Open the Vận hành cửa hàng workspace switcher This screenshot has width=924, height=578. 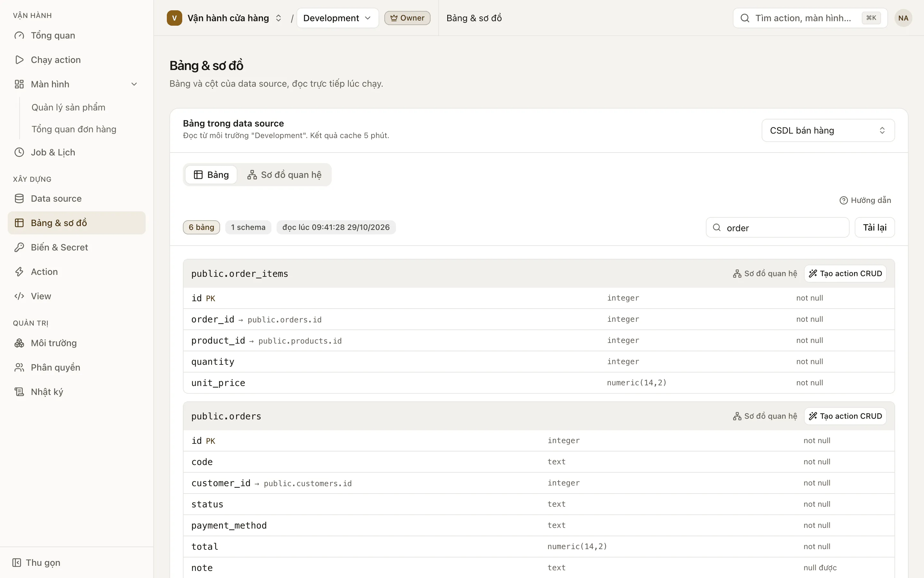(x=225, y=18)
